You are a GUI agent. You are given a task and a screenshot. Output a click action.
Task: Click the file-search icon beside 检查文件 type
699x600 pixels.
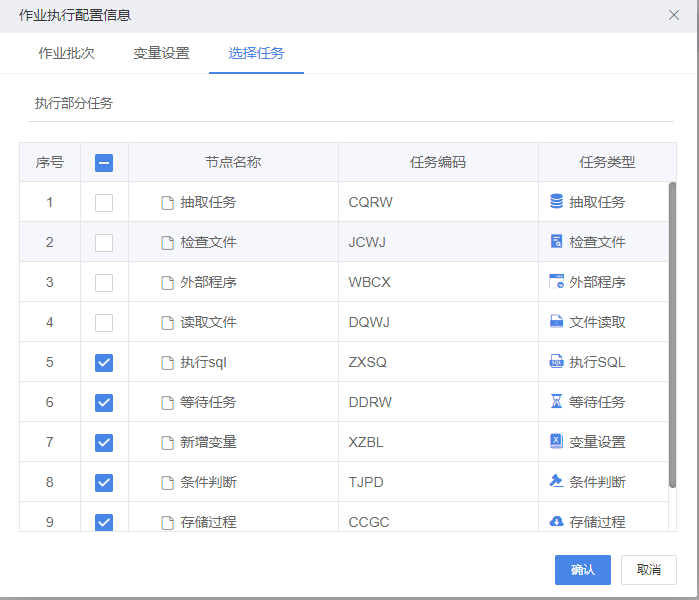pos(556,242)
